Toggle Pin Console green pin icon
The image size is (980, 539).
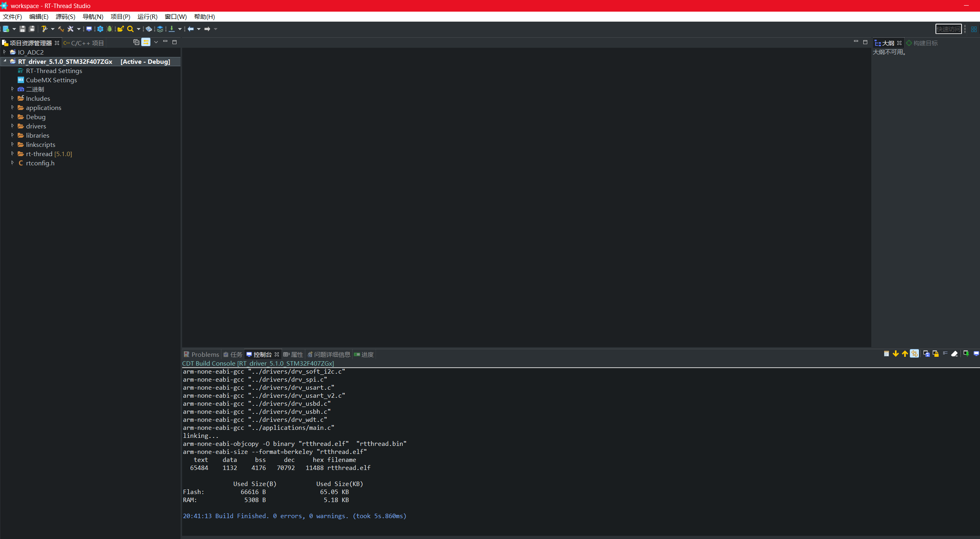coord(966,354)
